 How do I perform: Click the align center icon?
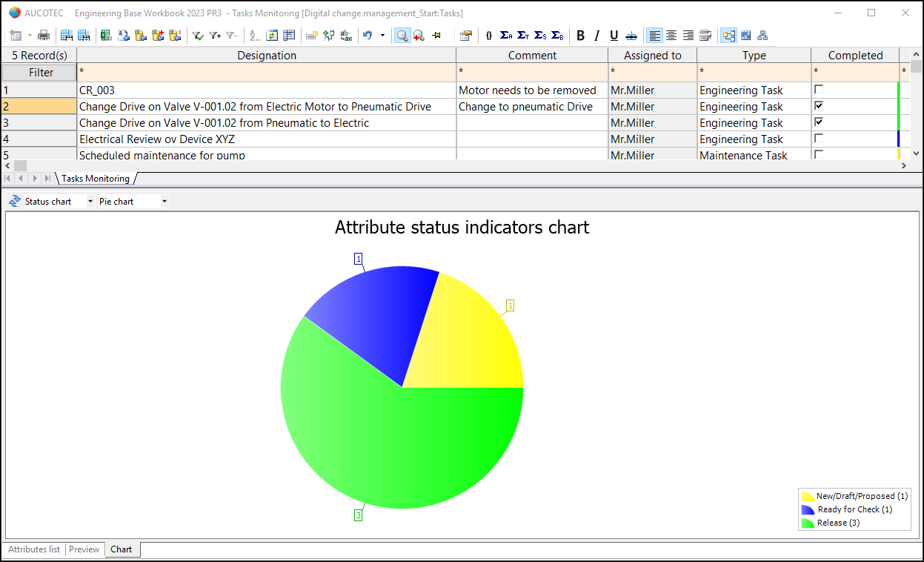pyautogui.click(x=671, y=35)
